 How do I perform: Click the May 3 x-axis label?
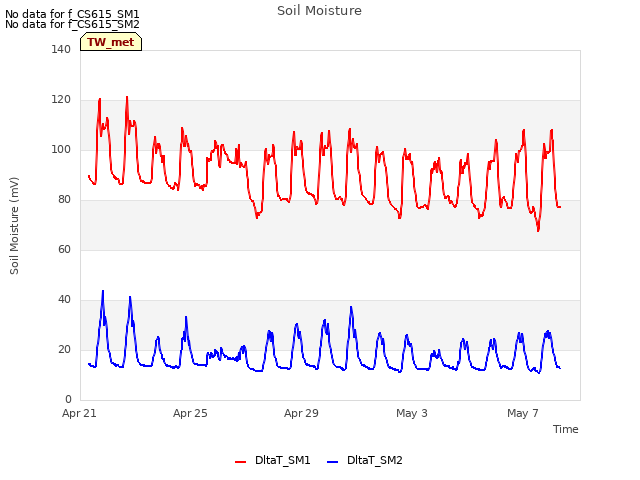point(412,413)
